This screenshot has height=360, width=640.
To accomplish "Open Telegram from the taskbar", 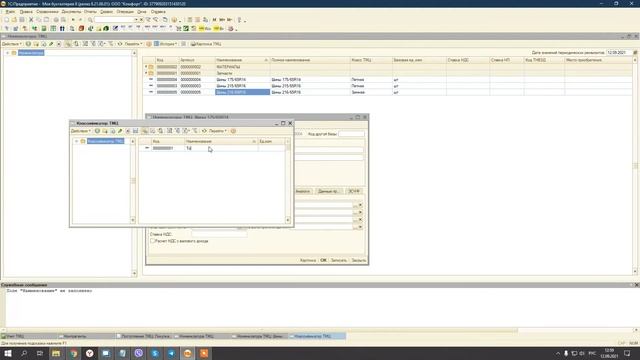I will [171, 353].
